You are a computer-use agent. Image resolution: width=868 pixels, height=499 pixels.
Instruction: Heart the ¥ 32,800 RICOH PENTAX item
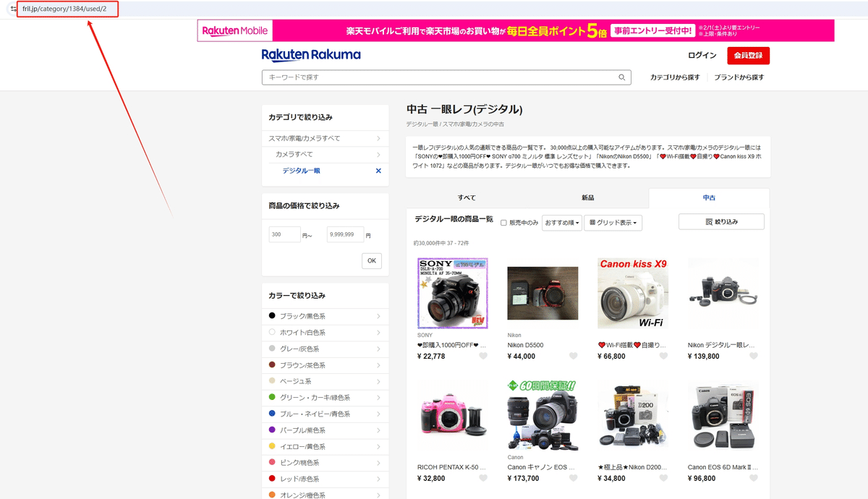[483, 478]
